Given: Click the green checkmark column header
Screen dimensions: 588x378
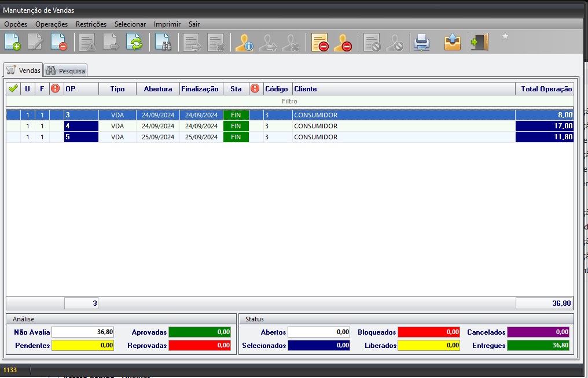Looking at the screenshot, I should [13, 89].
